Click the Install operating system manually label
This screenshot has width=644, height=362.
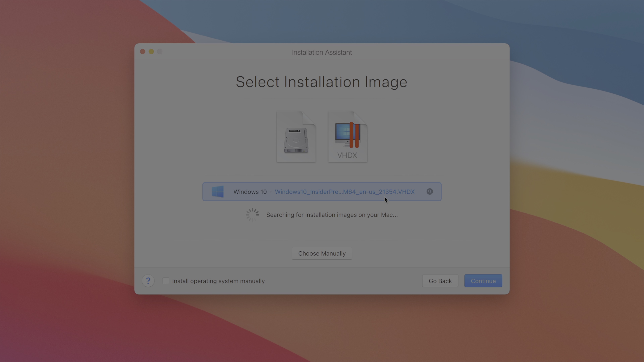(218, 281)
